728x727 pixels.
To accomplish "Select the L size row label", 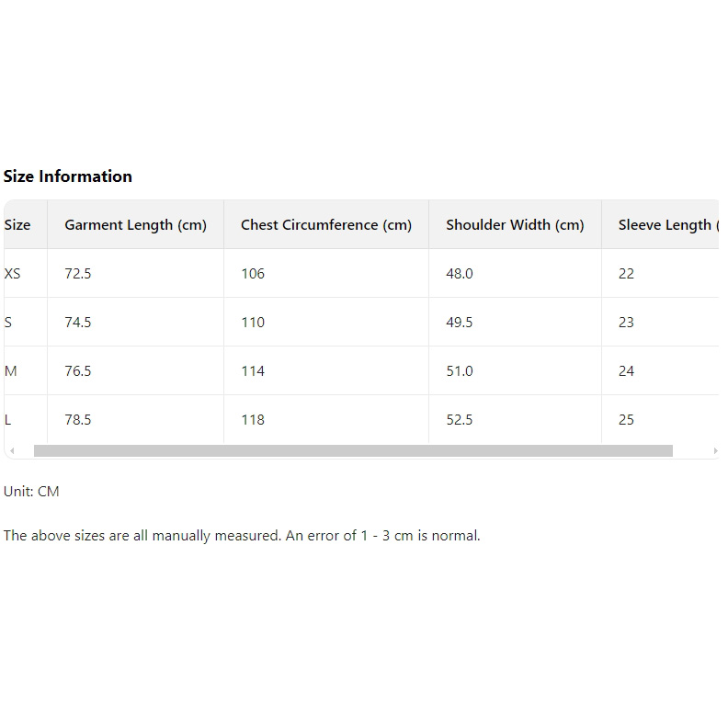I will pyautogui.click(x=8, y=420).
